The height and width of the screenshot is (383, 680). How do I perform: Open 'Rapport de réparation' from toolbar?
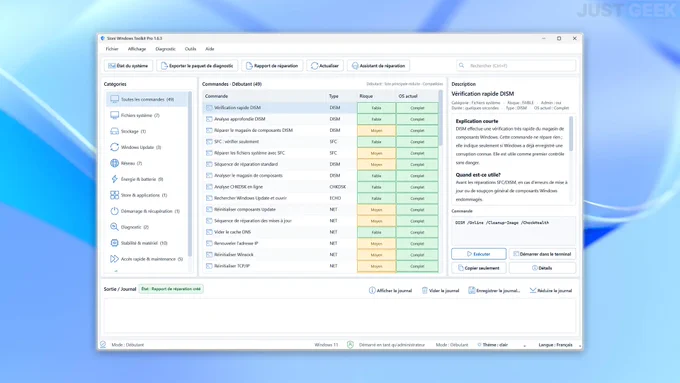point(272,66)
